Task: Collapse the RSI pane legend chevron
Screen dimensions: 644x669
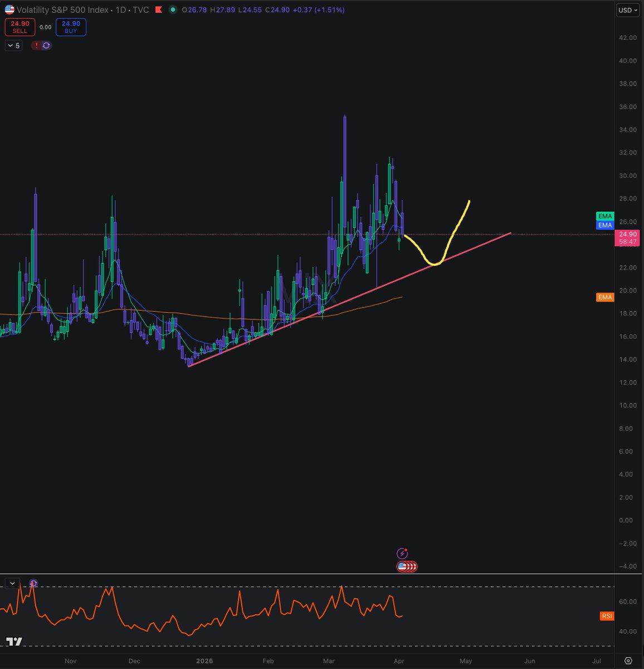Action: point(12,583)
